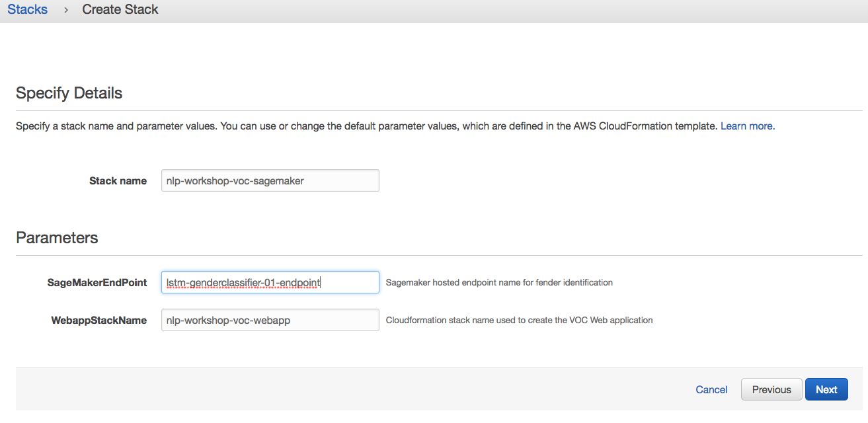Screen dimensions: 868x423
Task: Click the breadcrumb chevron separator after Stacks
Action: [66, 11]
